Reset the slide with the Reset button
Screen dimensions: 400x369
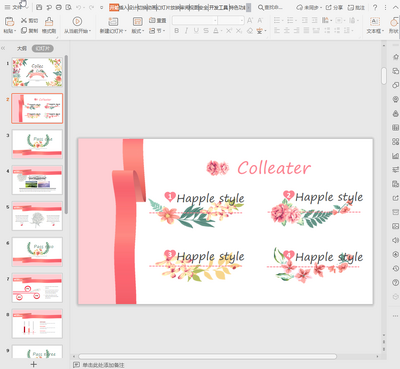point(157,20)
